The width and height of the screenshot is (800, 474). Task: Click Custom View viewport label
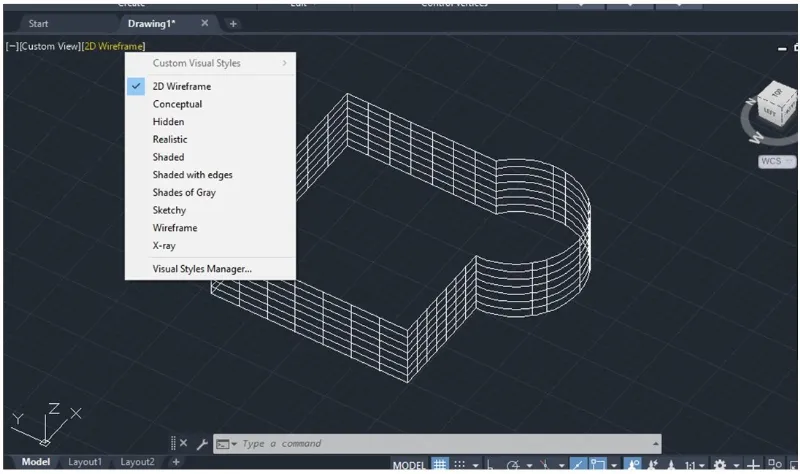point(51,46)
